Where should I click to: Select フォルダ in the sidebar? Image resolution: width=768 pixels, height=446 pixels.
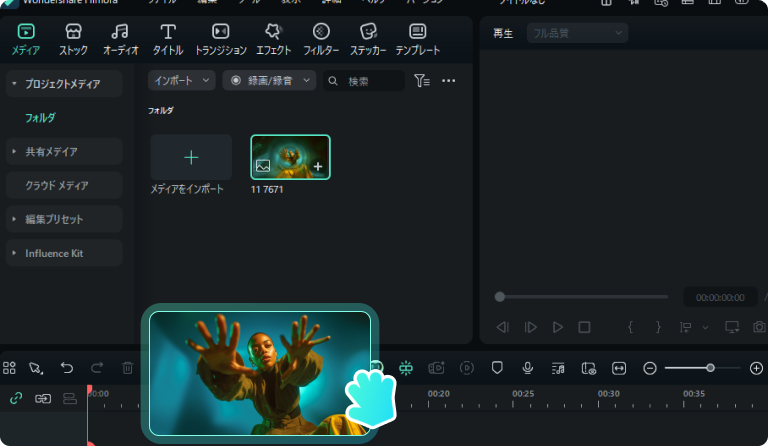(x=40, y=117)
